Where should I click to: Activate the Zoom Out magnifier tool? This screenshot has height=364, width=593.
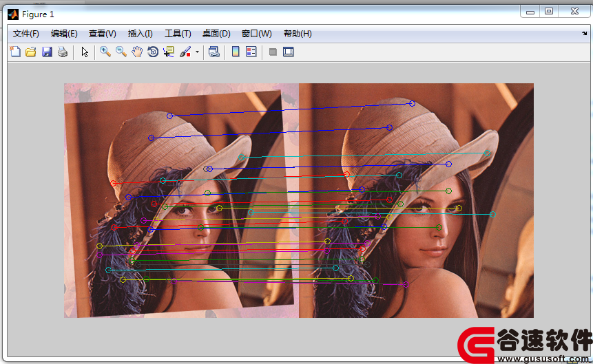[121, 52]
